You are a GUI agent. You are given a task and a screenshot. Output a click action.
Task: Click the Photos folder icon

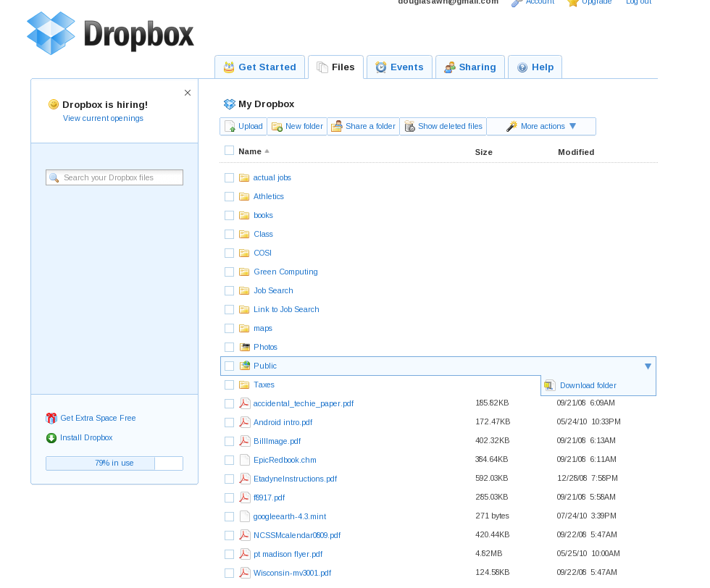(x=245, y=347)
